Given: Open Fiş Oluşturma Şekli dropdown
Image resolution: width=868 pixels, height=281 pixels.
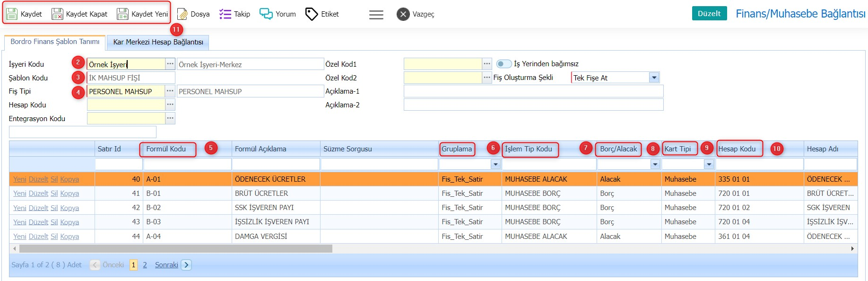Looking at the screenshot, I should point(654,78).
